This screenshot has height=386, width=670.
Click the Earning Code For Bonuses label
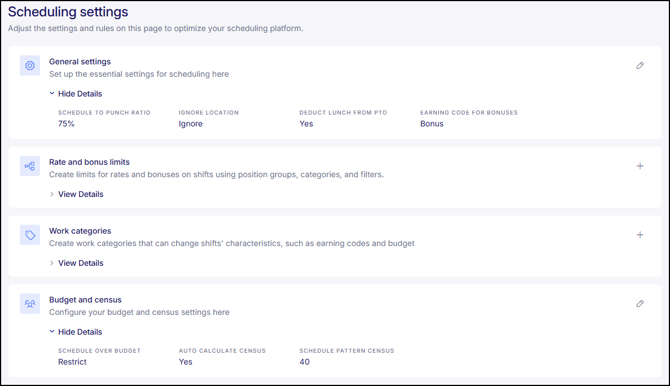click(x=469, y=112)
